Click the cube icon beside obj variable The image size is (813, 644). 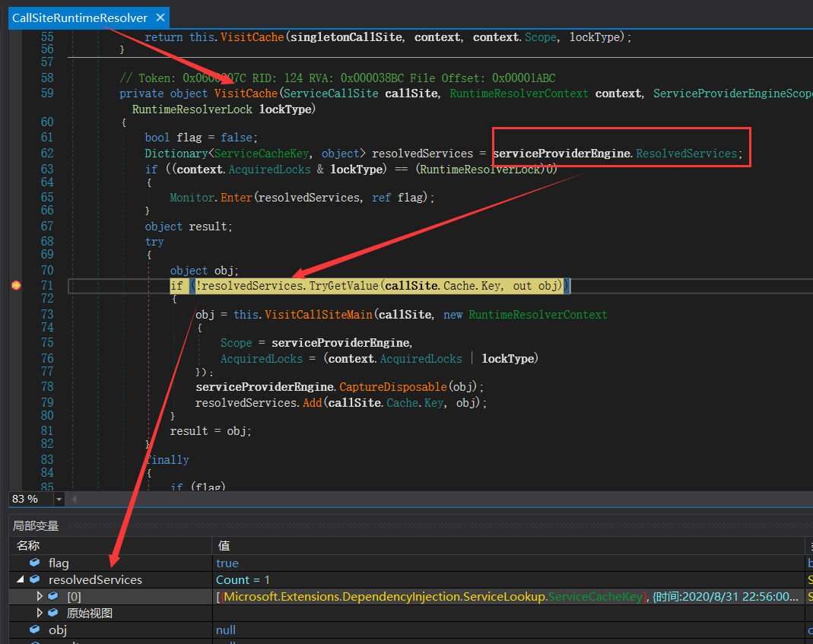point(35,630)
